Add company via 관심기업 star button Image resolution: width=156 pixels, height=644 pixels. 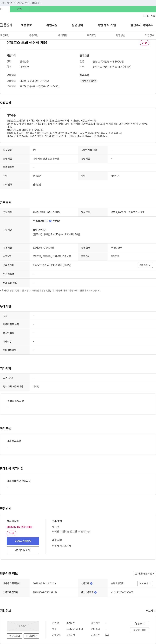14,636
